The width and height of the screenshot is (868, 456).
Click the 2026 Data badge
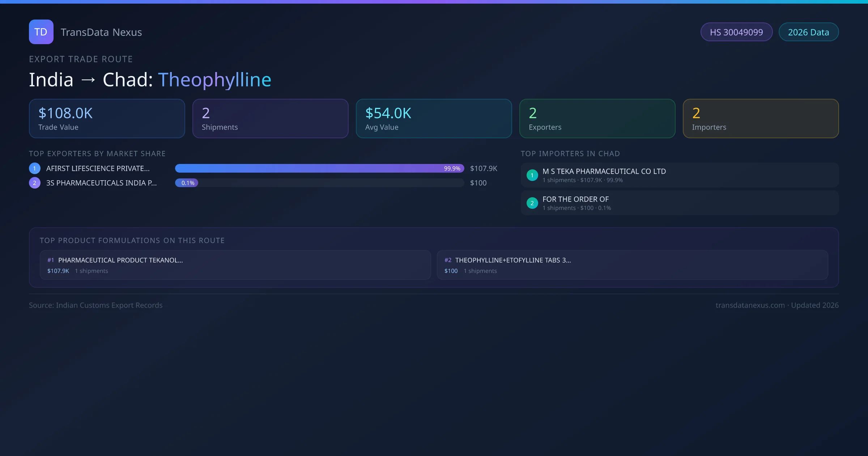(x=808, y=32)
